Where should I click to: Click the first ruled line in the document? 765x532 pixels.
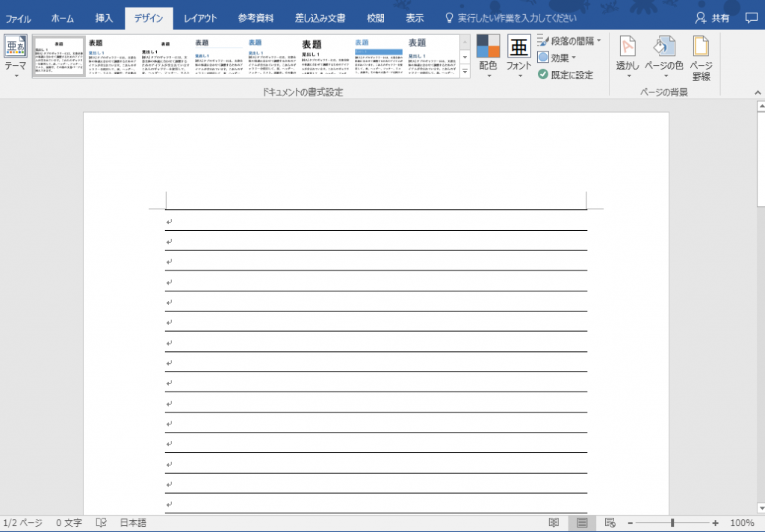tap(376, 210)
